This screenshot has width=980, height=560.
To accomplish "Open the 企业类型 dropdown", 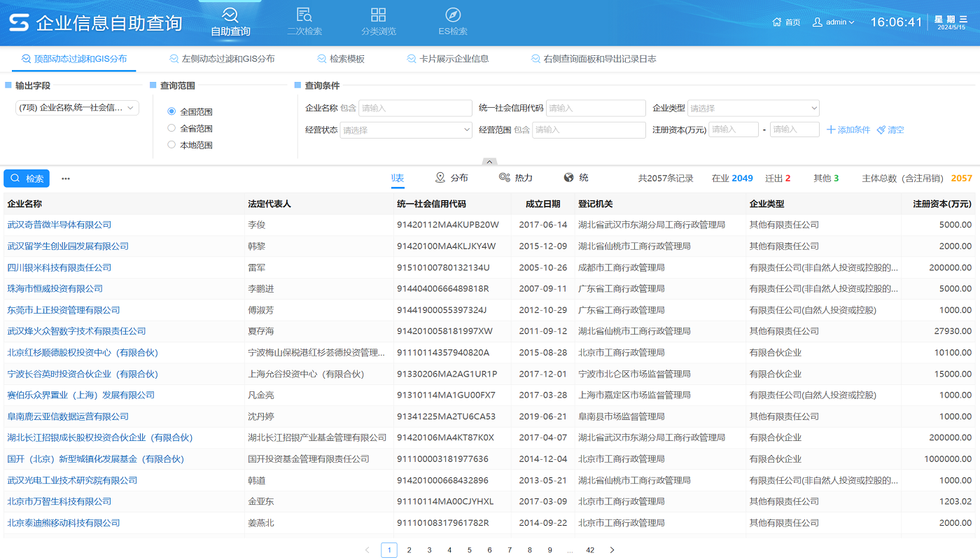I will tap(752, 108).
